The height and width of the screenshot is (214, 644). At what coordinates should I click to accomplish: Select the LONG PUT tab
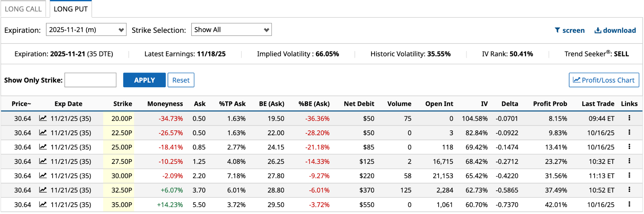pos(71,9)
